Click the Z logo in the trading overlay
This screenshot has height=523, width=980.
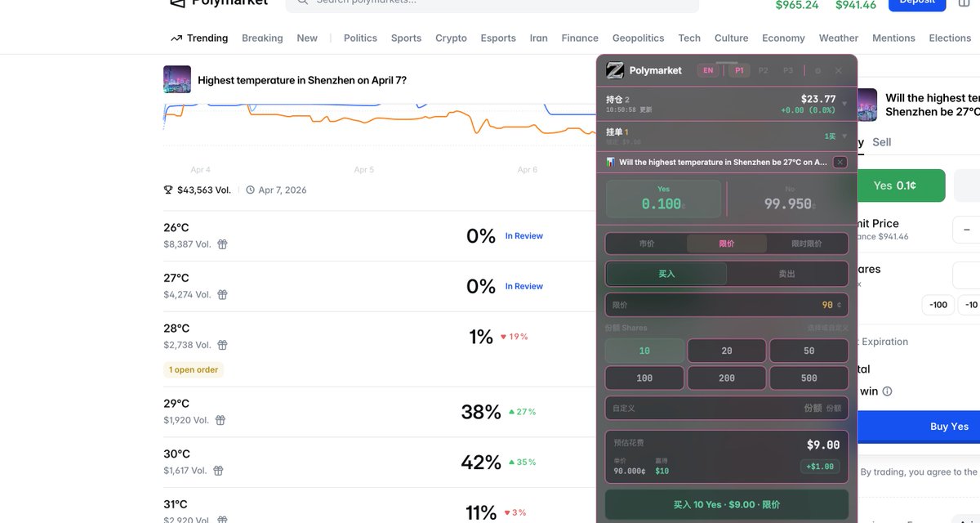point(615,70)
